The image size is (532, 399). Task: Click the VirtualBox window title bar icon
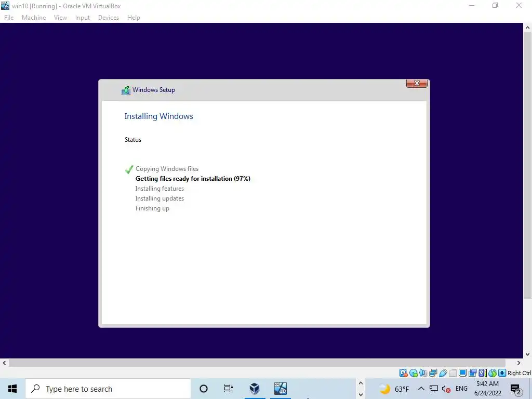(5, 5)
